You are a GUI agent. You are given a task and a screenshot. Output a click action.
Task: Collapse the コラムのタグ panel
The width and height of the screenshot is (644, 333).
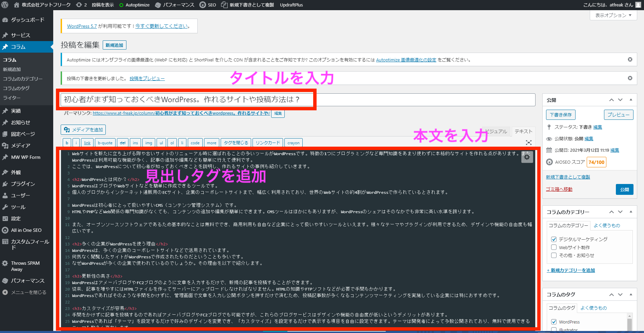[631, 295]
